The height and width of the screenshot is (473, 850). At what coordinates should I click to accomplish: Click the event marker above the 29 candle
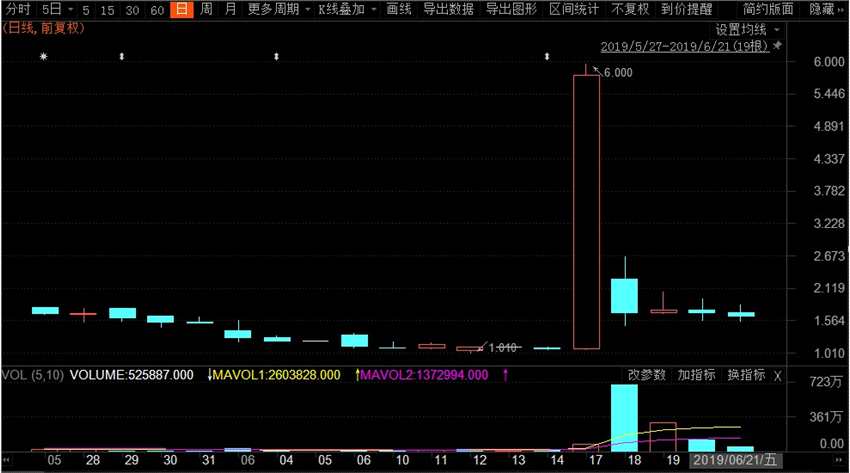pos(122,56)
